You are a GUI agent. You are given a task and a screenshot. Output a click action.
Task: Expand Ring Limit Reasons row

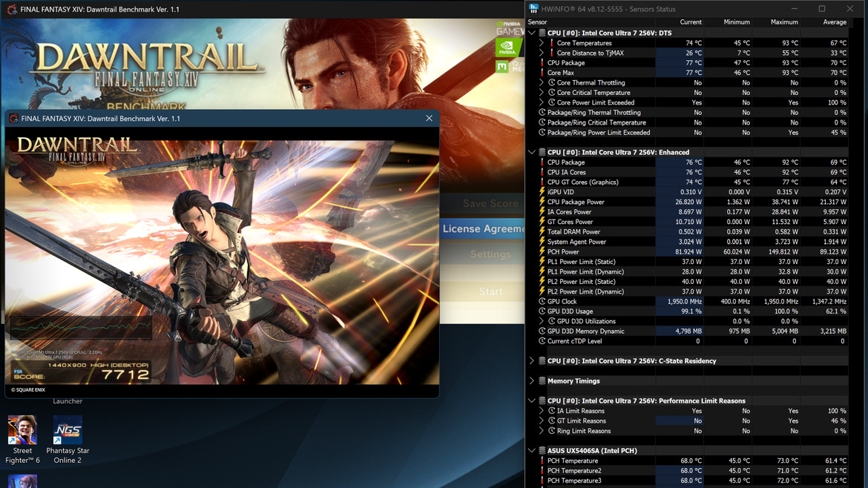pyautogui.click(x=542, y=431)
